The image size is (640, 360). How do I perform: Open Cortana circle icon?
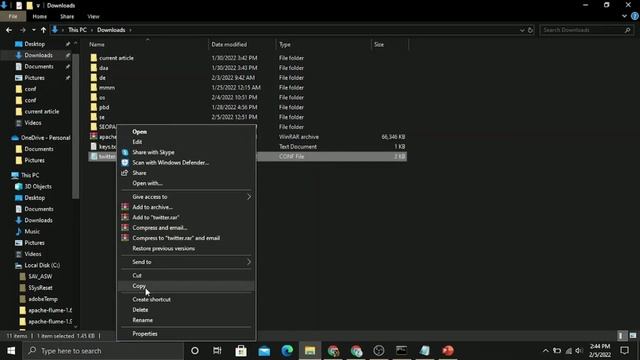tap(195, 351)
